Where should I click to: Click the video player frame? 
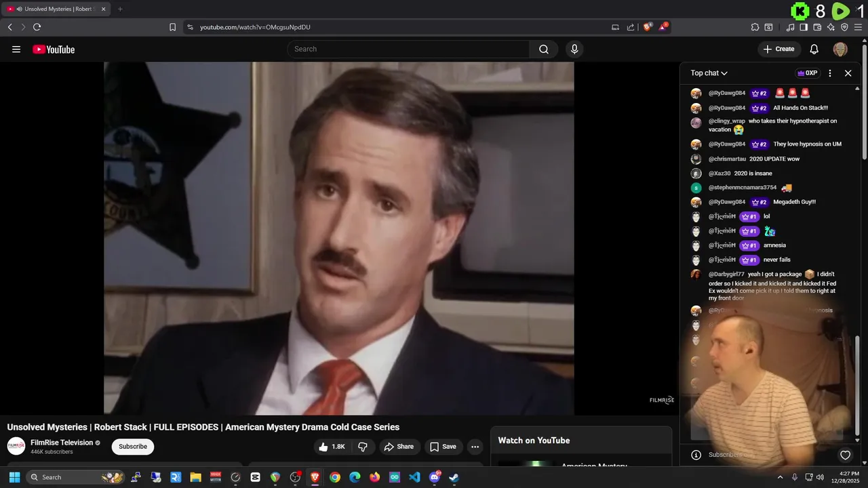[x=339, y=238]
